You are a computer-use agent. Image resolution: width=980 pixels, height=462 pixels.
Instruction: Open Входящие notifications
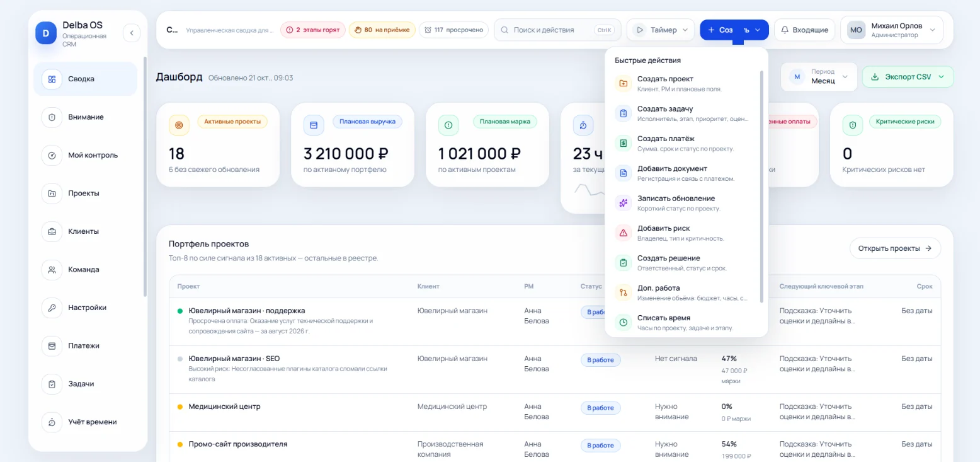[804, 30]
